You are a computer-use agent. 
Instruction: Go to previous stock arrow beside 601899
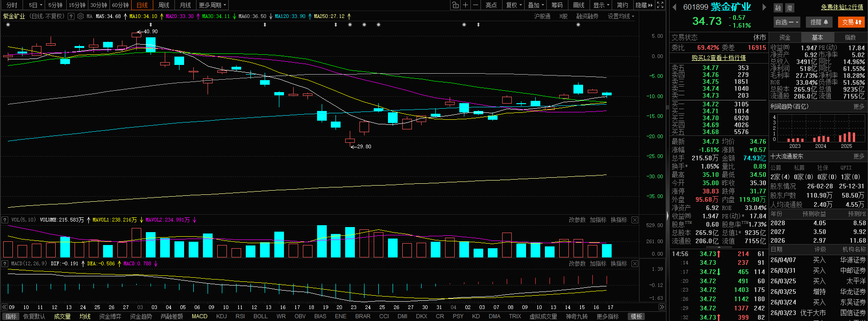pyautogui.click(x=675, y=7)
